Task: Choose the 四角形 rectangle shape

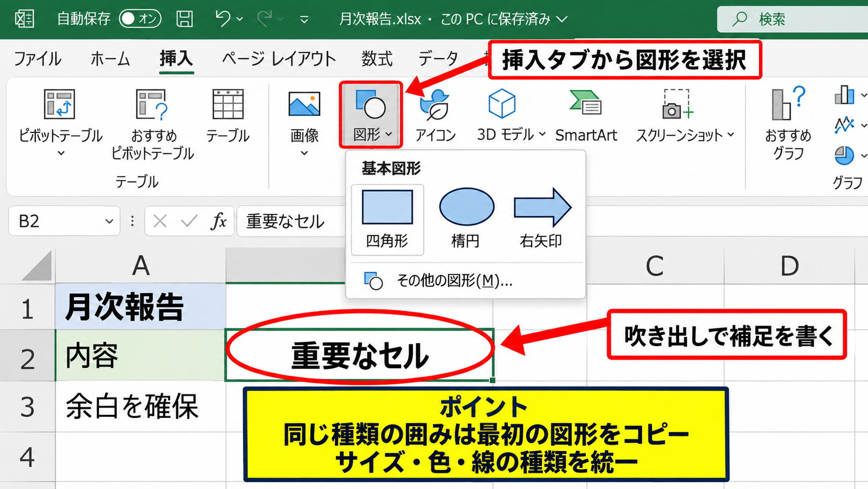Action: (387, 219)
